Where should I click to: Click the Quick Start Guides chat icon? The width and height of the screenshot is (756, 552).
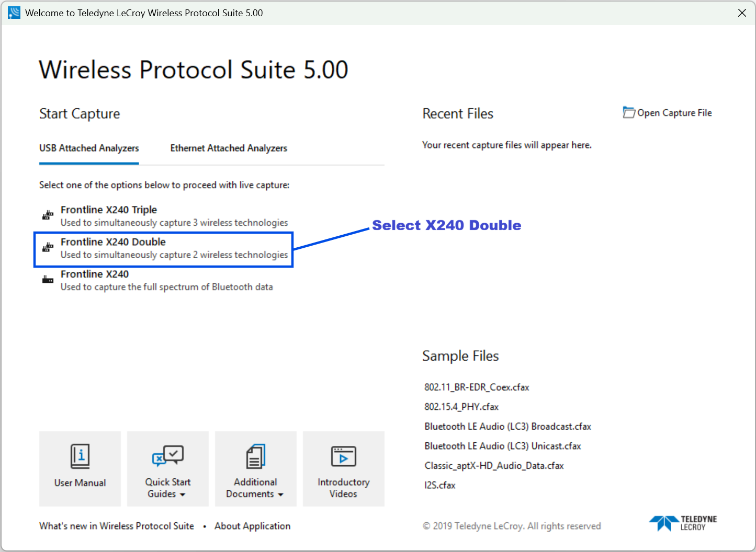click(168, 455)
